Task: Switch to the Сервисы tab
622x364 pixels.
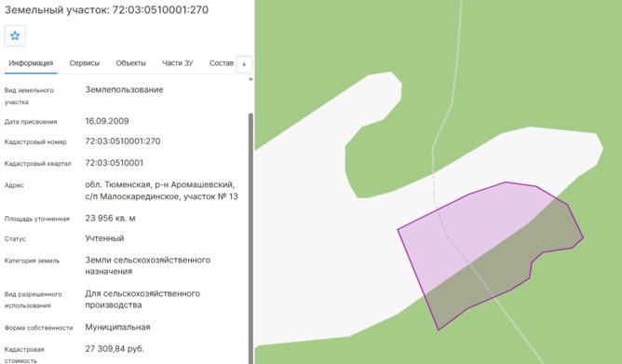Action: tap(85, 63)
